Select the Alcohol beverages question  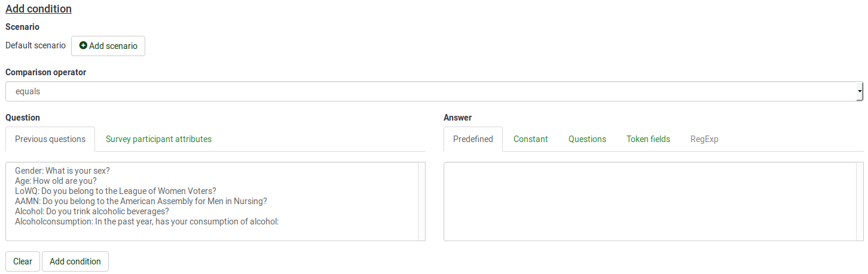tap(91, 211)
